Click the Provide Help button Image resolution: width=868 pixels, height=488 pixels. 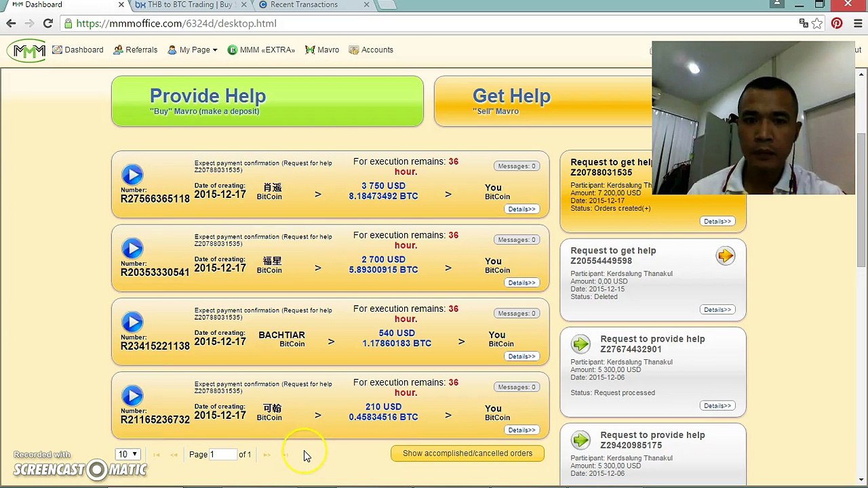[267, 101]
